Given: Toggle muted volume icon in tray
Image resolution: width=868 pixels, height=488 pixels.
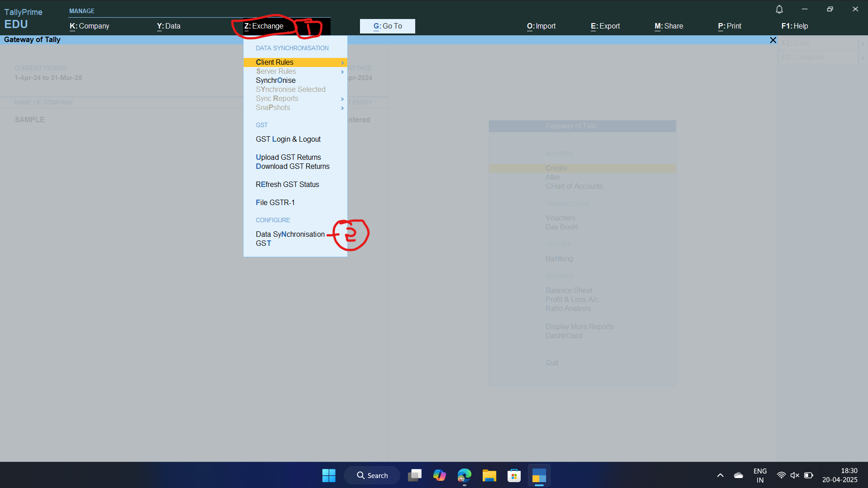Looking at the screenshot, I should point(795,475).
